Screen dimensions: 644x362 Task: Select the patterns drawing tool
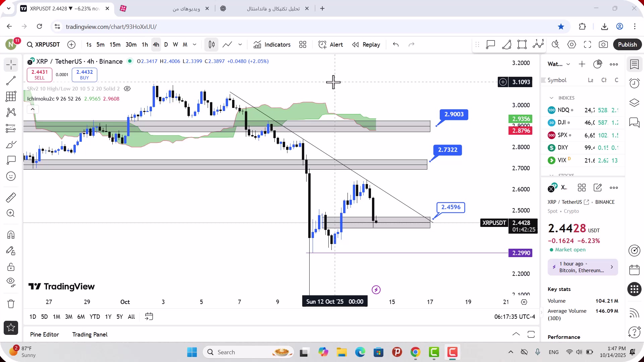coord(11,112)
